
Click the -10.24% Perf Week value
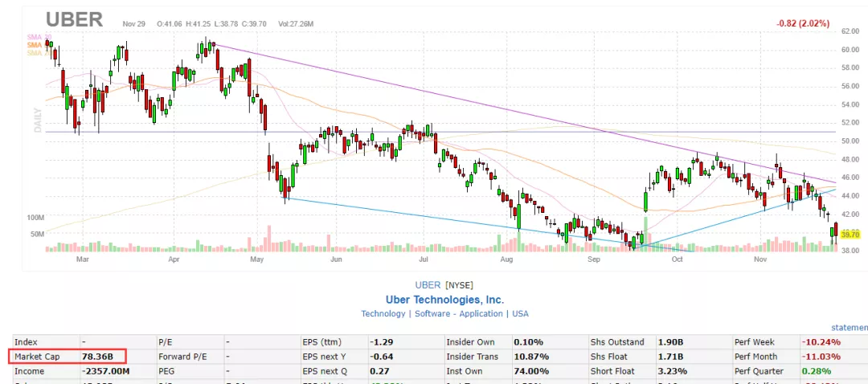click(x=821, y=342)
